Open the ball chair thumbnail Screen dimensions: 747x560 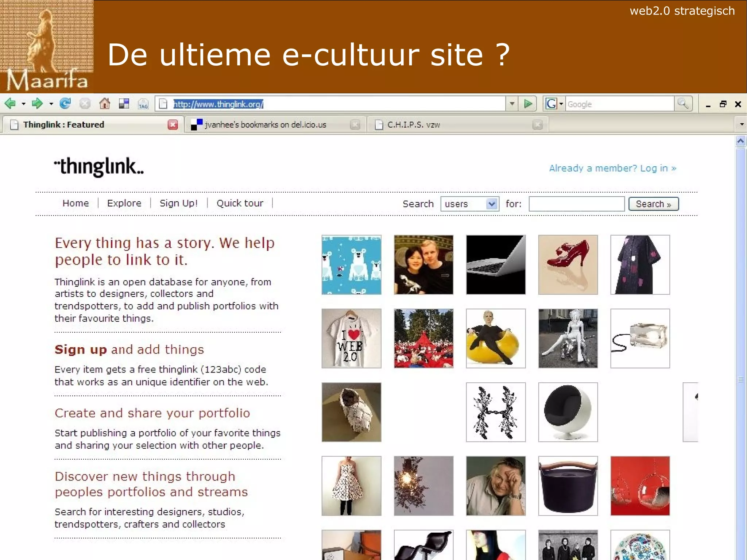point(568,412)
